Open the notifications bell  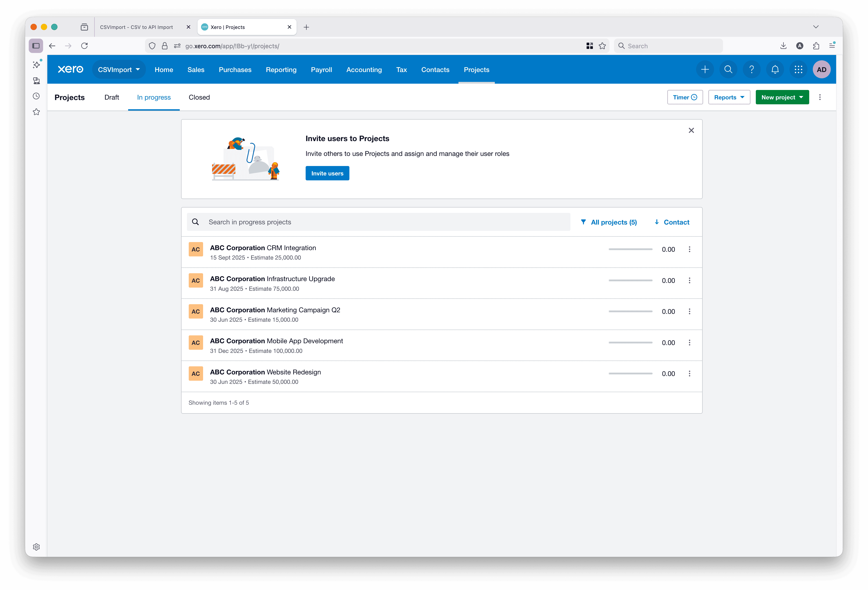[x=775, y=70]
